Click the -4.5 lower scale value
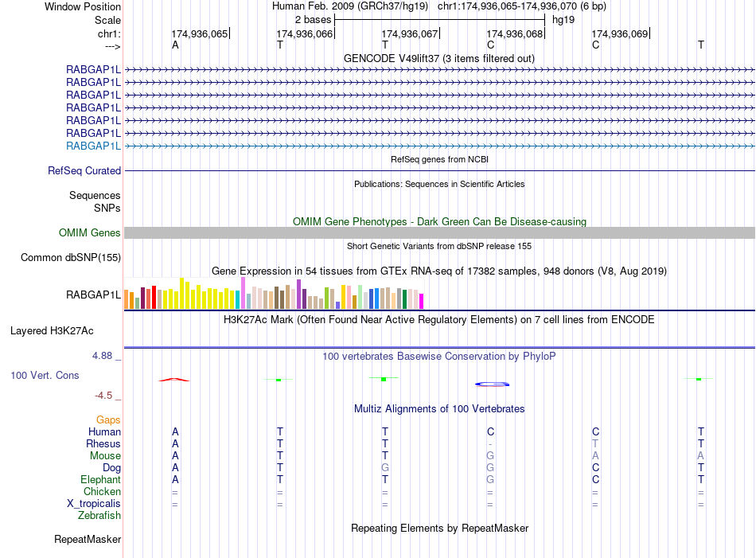 [103, 396]
